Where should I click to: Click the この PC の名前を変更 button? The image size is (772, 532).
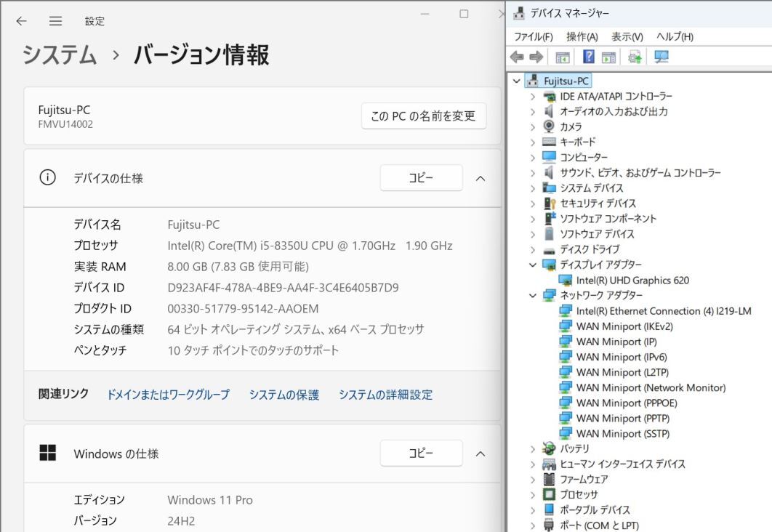[x=423, y=116]
